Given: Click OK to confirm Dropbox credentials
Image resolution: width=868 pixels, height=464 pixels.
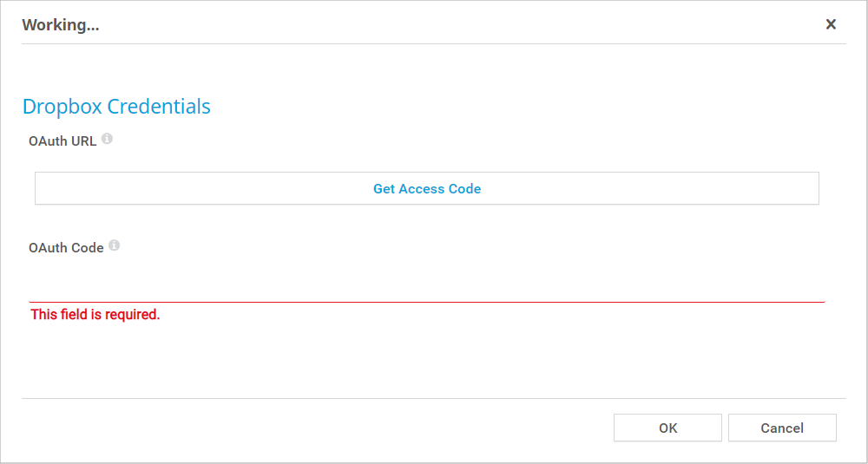Looking at the screenshot, I should click(667, 428).
